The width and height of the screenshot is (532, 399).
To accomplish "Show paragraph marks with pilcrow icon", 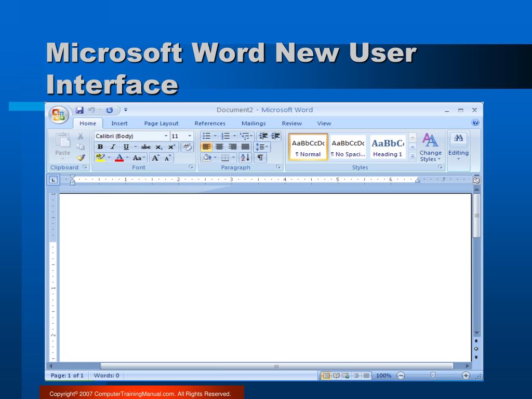I will click(260, 157).
